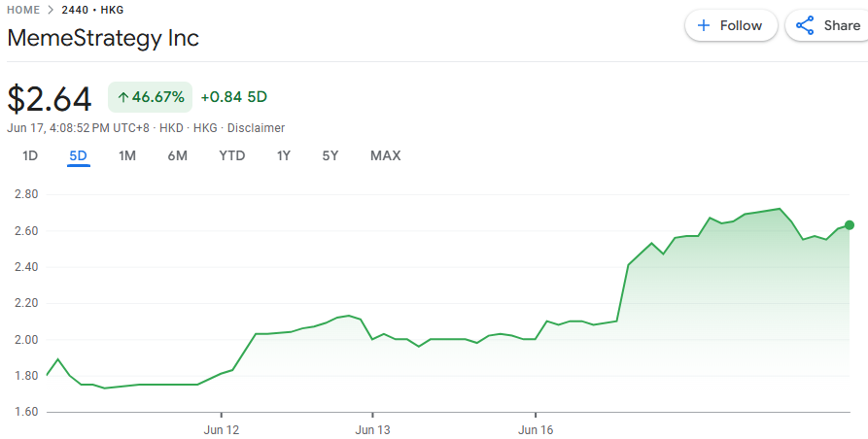Image resolution: width=868 pixels, height=439 pixels.
Task: Click the green endpoint dot on chart
Action: pos(850,225)
